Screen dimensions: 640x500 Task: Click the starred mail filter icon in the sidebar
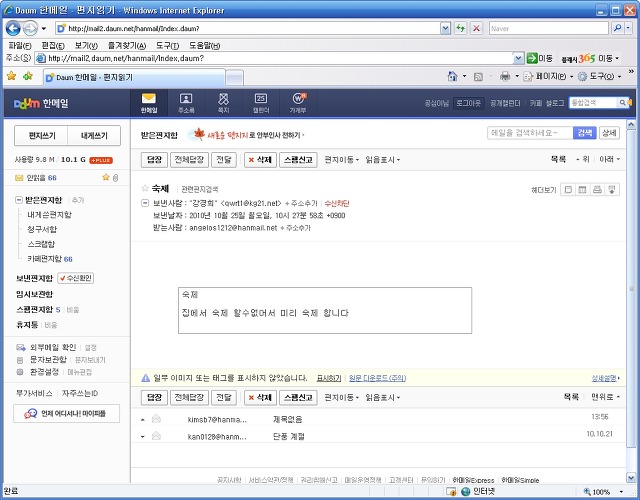tap(106, 177)
